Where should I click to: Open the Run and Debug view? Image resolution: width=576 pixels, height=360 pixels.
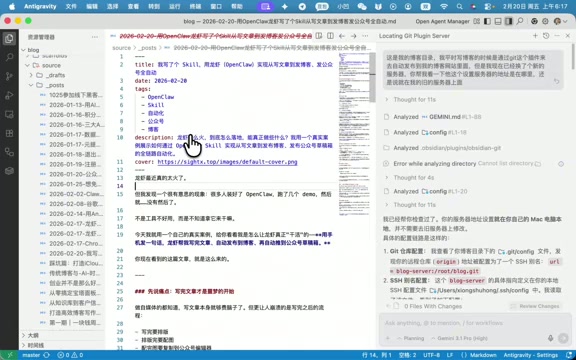[x=9, y=95]
